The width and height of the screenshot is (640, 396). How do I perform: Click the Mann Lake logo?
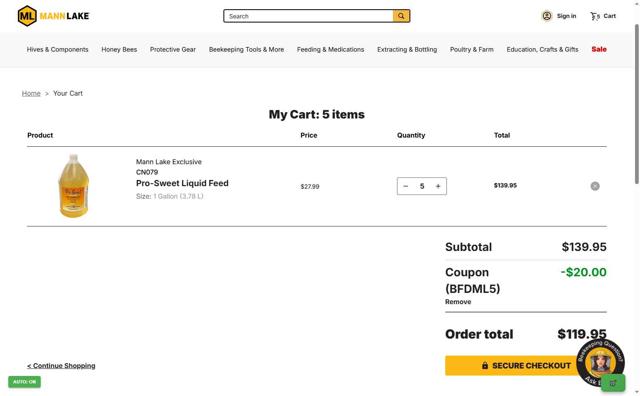pos(53,16)
